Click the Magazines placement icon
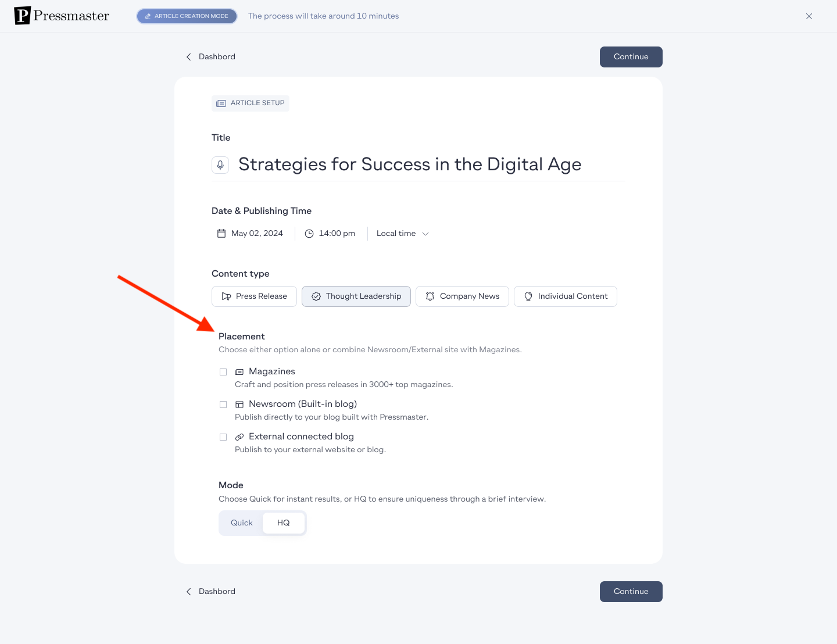Viewport: 837px width, 644px height. tap(239, 372)
